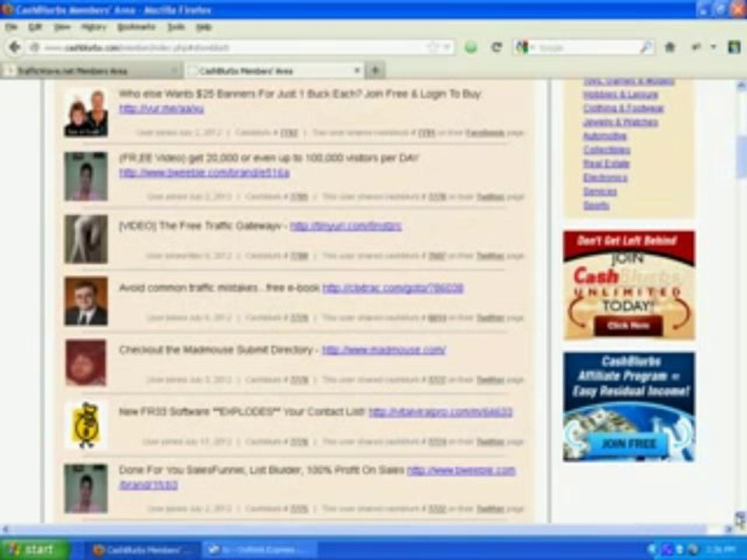Open the Edit menu
Image resolution: width=747 pixels, height=560 pixels.
(35, 27)
